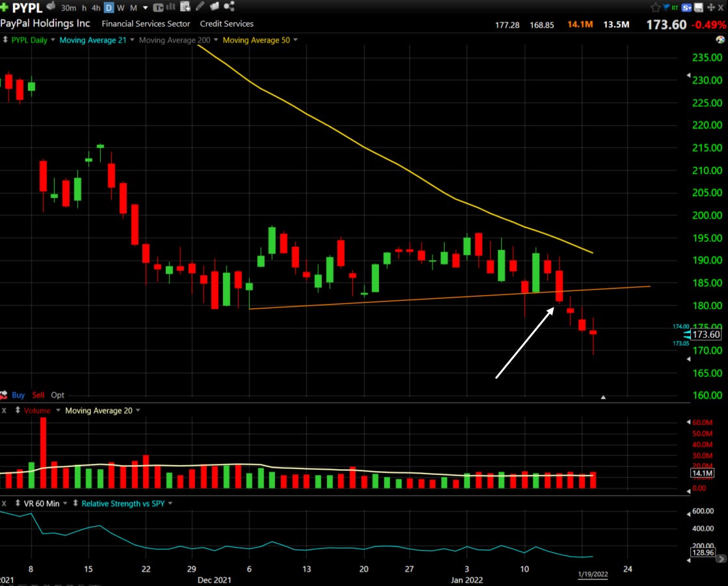Click the PYPL ticker symbol field
Image resolution: width=728 pixels, height=586 pixels.
[27, 8]
